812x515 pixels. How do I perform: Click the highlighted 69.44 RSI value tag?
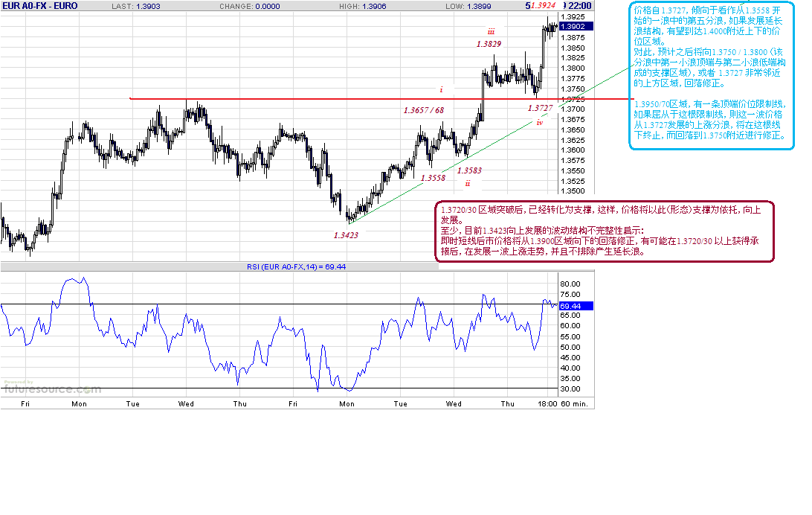point(576,306)
